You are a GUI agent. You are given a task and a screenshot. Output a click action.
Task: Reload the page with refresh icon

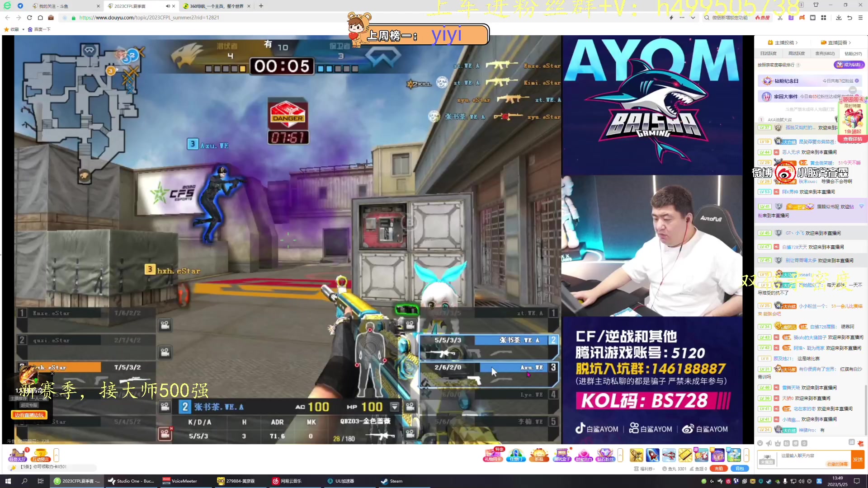coord(29,18)
